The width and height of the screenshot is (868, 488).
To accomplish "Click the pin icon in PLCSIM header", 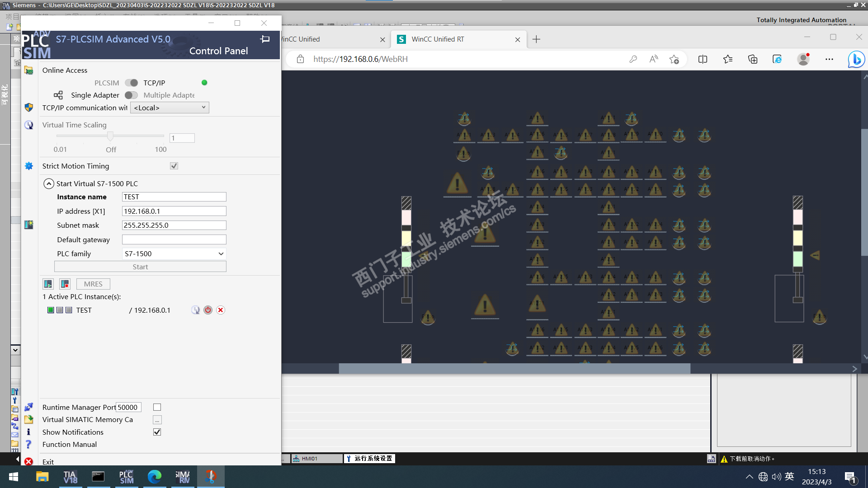I will click(265, 39).
